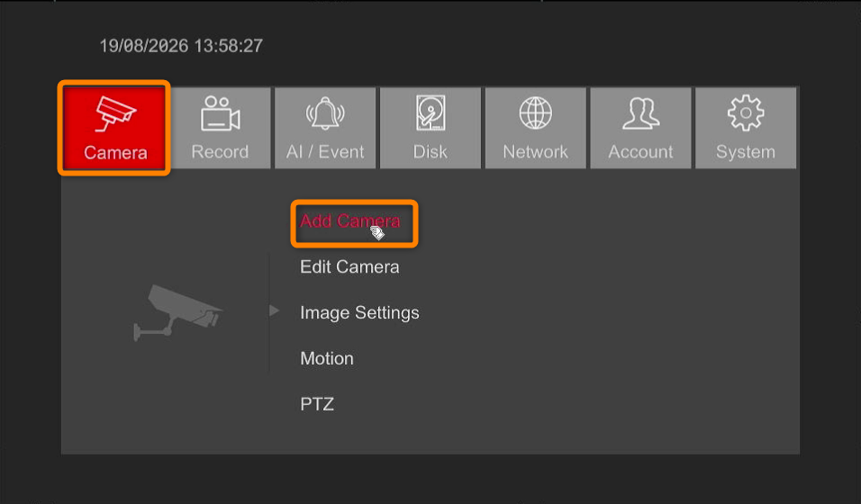Open the Record camcorder icon
Viewport: 861px width, 504px height.
pyautogui.click(x=220, y=113)
